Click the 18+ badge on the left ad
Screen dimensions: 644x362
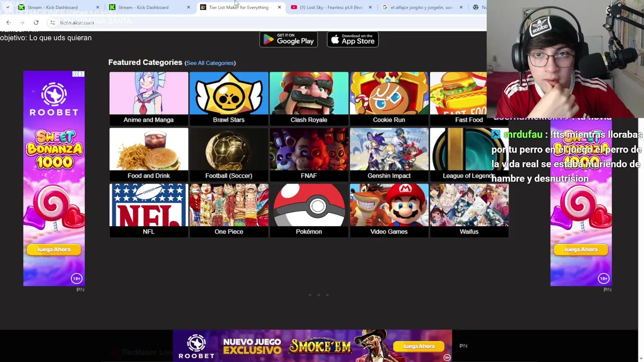coord(76,278)
